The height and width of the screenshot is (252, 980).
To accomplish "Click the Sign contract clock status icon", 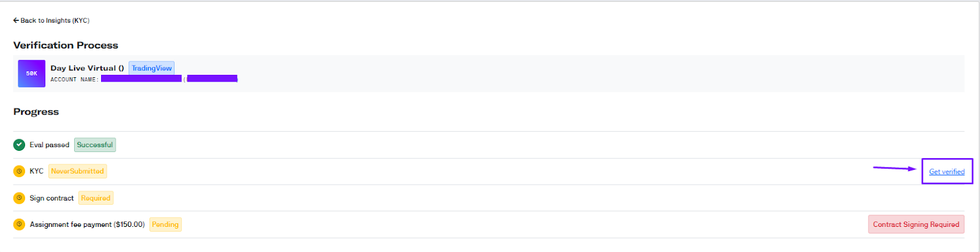I will pos(19,198).
